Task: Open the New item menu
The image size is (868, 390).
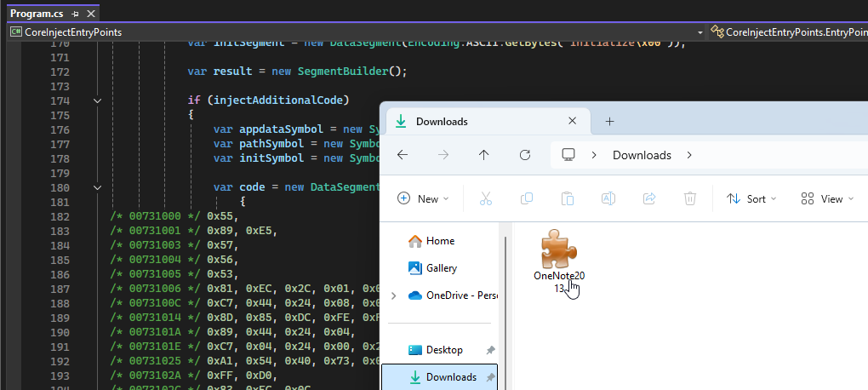Action: point(422,198)
